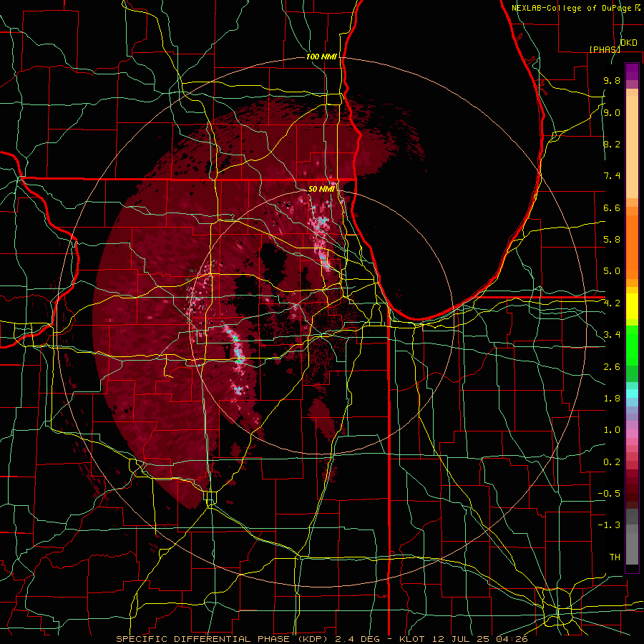Click the DKD label above the legend

pyautogui.click(x=628, y=43)
